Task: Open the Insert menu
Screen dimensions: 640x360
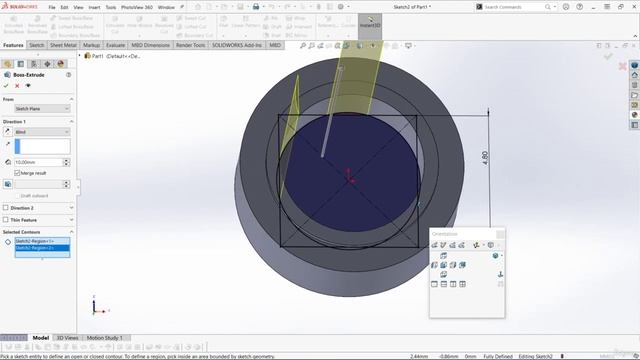Action: click(94, 7)
